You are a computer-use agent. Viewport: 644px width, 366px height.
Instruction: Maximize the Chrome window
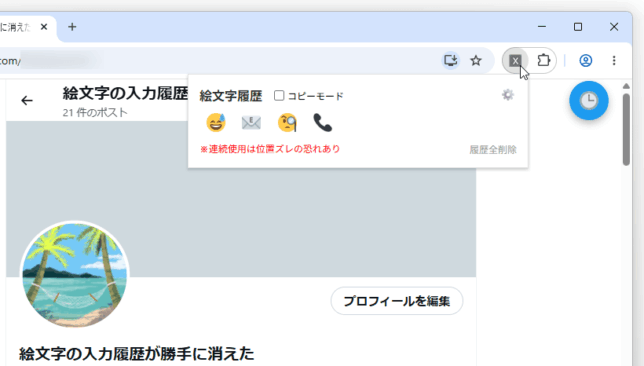pos(578,27)
